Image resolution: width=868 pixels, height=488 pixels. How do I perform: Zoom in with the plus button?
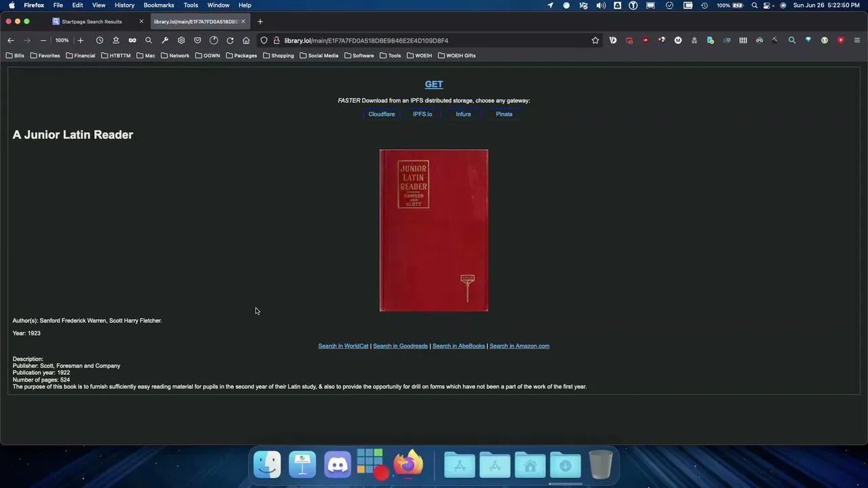[80, 41]
